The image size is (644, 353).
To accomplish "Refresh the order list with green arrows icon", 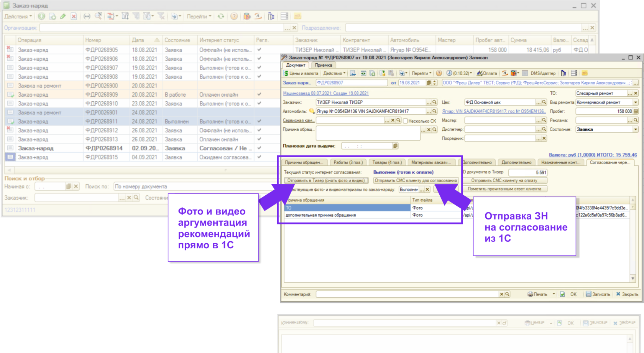I will pos(221,16).
